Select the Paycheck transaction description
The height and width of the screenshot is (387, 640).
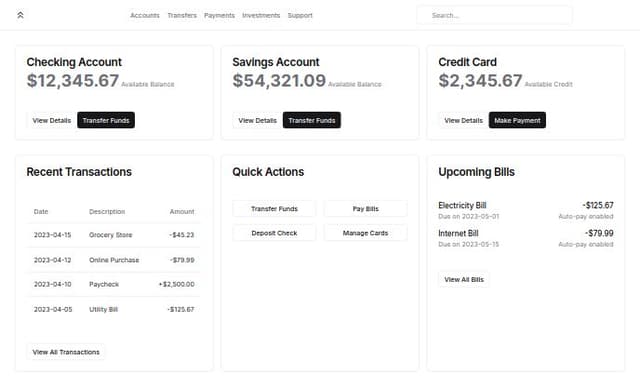coord(104,284)
